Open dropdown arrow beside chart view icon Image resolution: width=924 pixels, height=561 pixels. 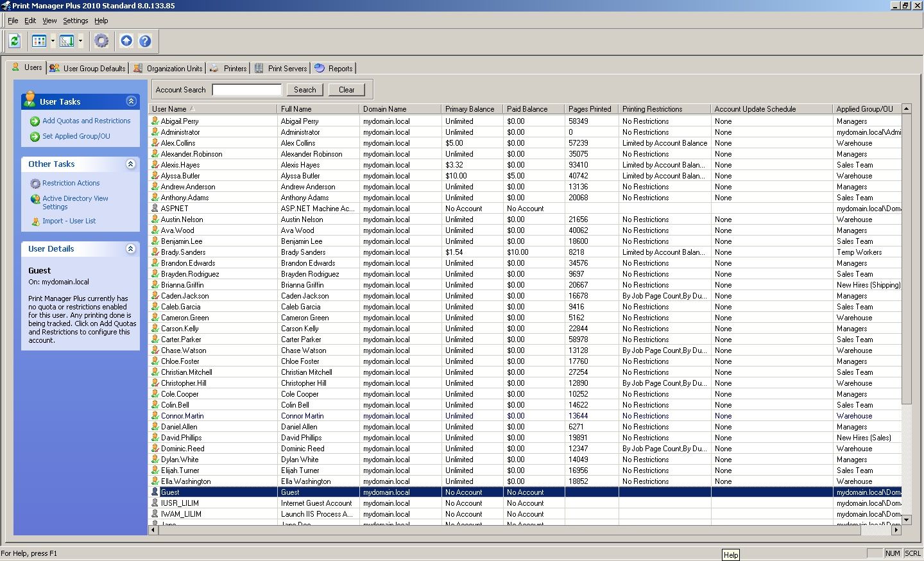80,41
